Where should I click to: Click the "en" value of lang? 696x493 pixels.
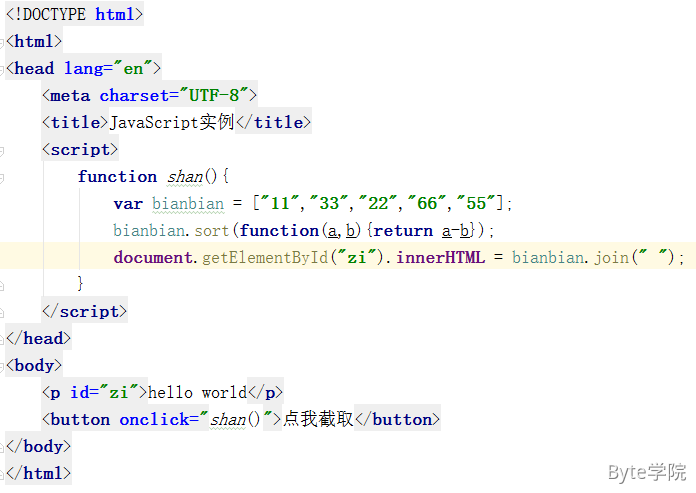(133, 68)
